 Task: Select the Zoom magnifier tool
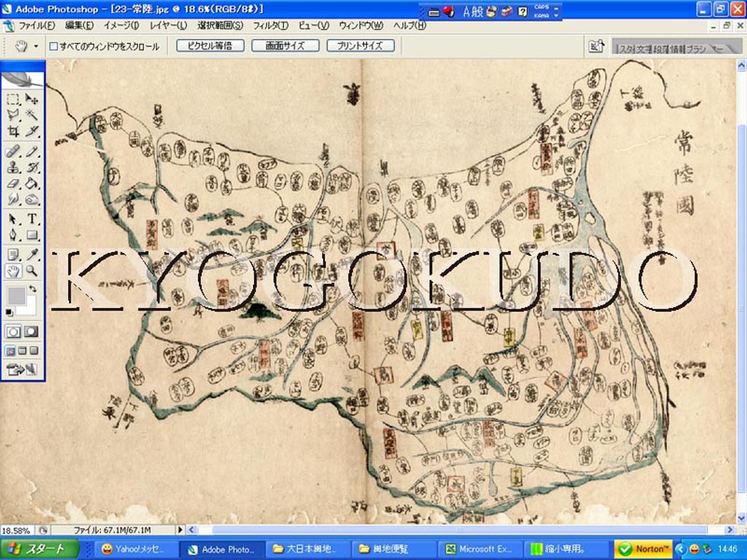point(31,271)
